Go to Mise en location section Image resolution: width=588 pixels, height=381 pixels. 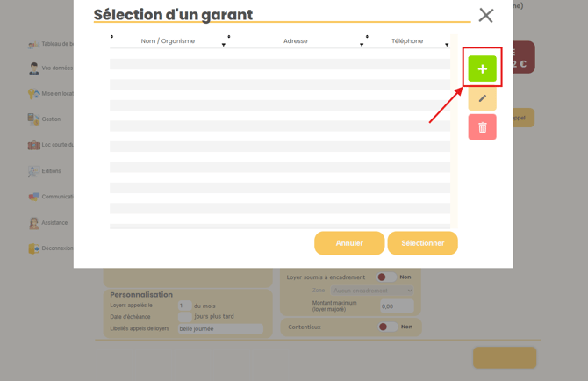coord(34,94)
